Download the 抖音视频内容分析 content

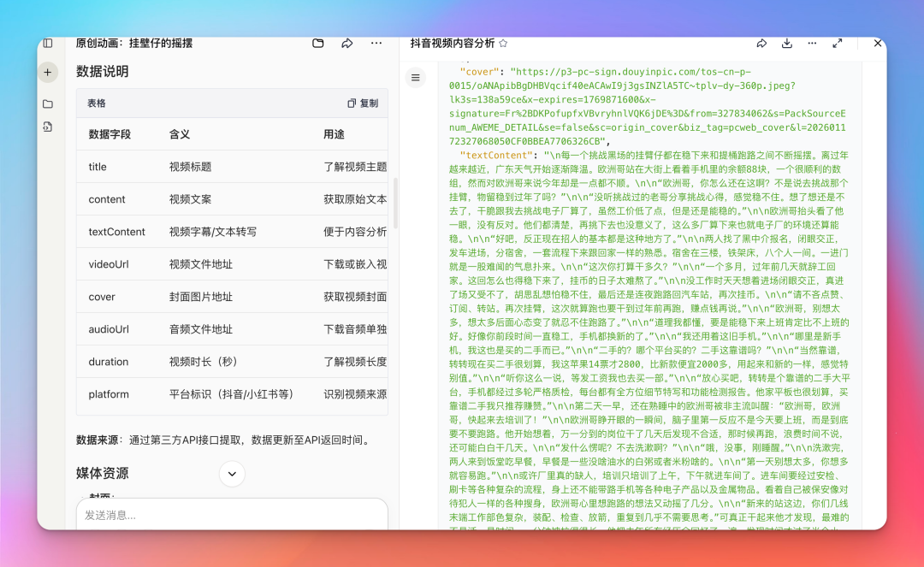click(x=786, y=43)
